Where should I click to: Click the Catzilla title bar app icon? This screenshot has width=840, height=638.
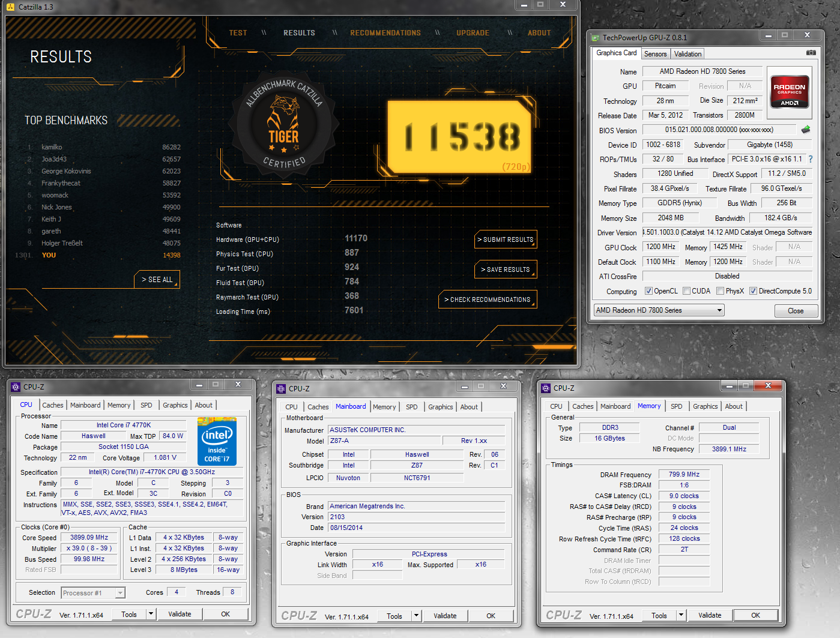click(x=10, y=7)
